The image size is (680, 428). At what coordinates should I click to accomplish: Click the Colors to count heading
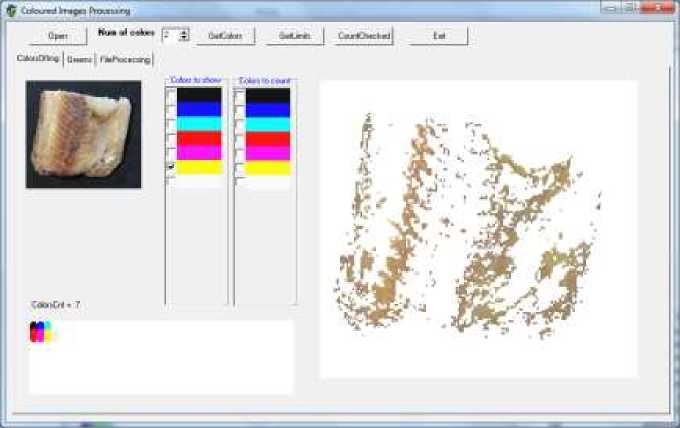(x=265, y=81)
